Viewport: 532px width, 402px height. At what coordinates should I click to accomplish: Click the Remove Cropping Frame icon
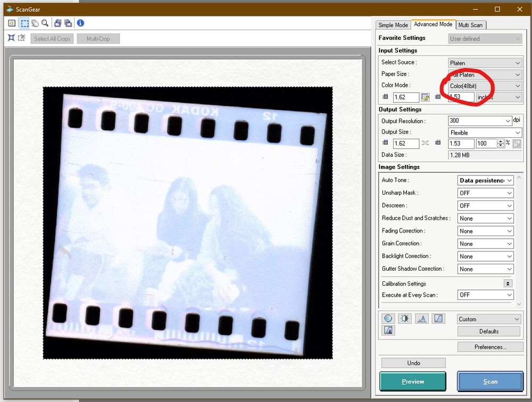[22, 38]
